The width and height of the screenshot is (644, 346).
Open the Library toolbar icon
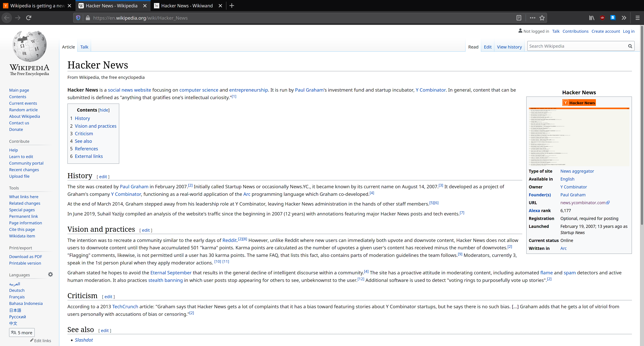(592, 18)
